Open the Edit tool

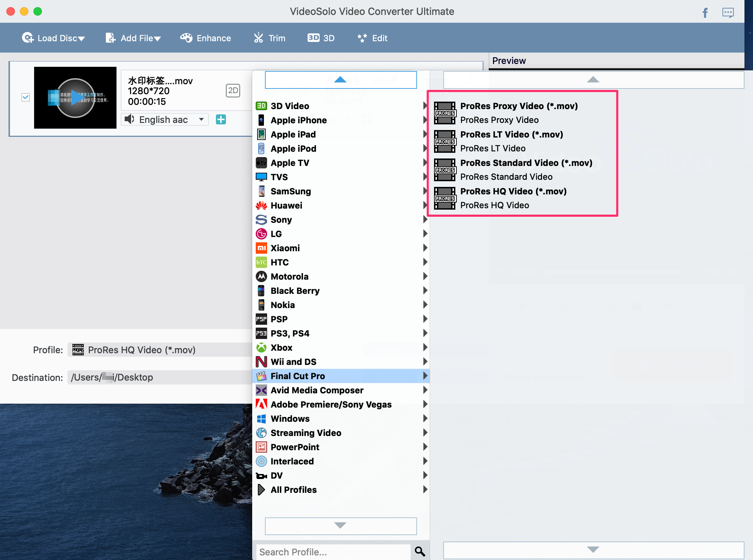[372, 38]
